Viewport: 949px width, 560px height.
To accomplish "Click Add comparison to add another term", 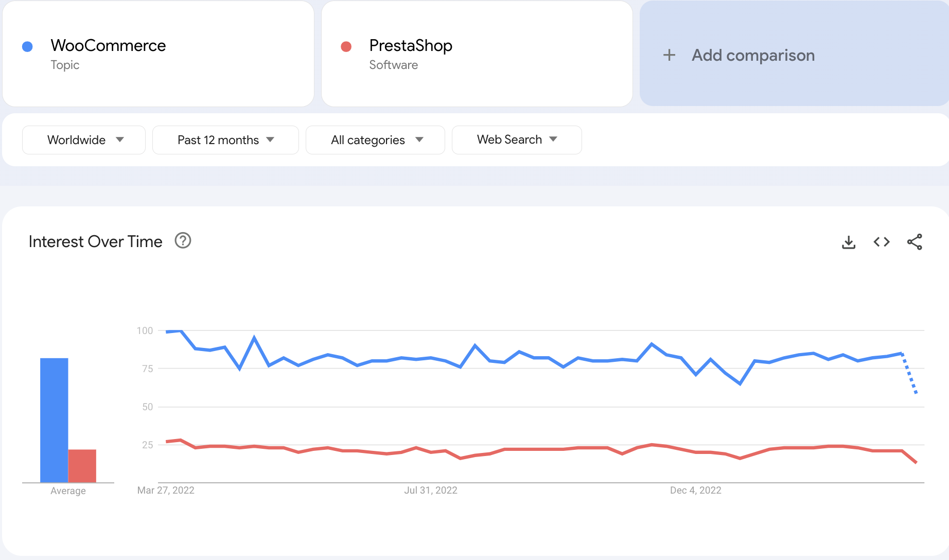I will click(x=753, y=55).
